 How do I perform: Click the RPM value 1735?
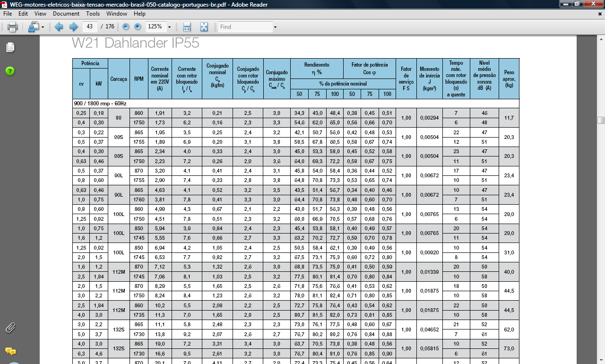pyautogui.click(x=138, y=315)
